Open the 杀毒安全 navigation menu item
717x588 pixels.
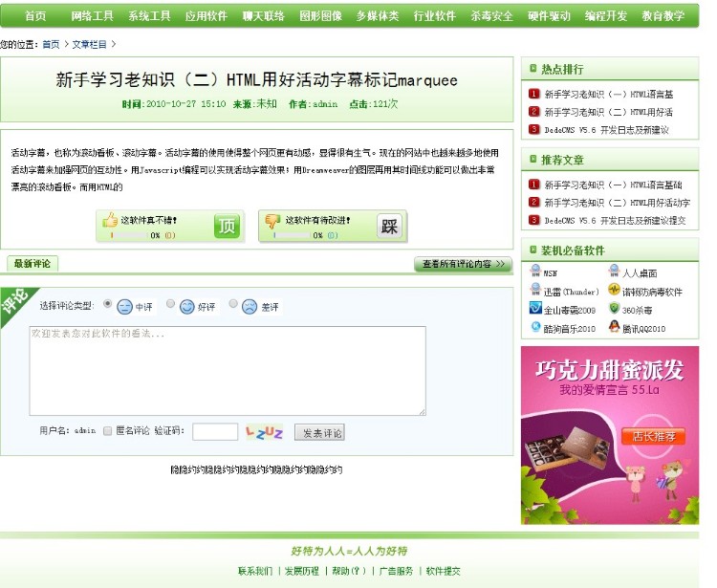492,16
